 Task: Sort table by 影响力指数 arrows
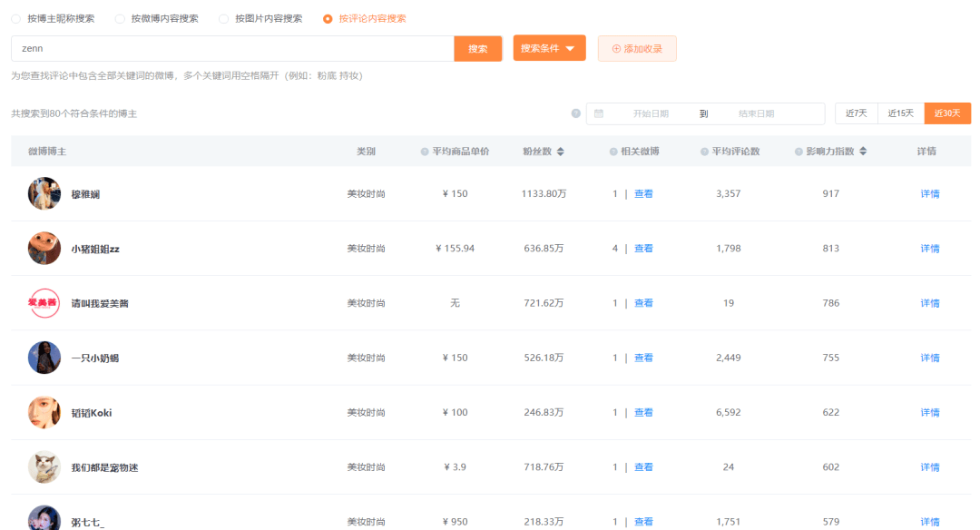tap(862, 152)
